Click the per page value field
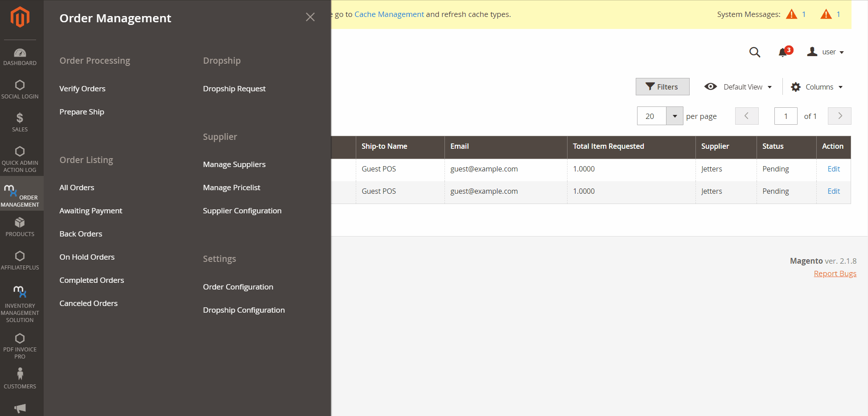 652,116
